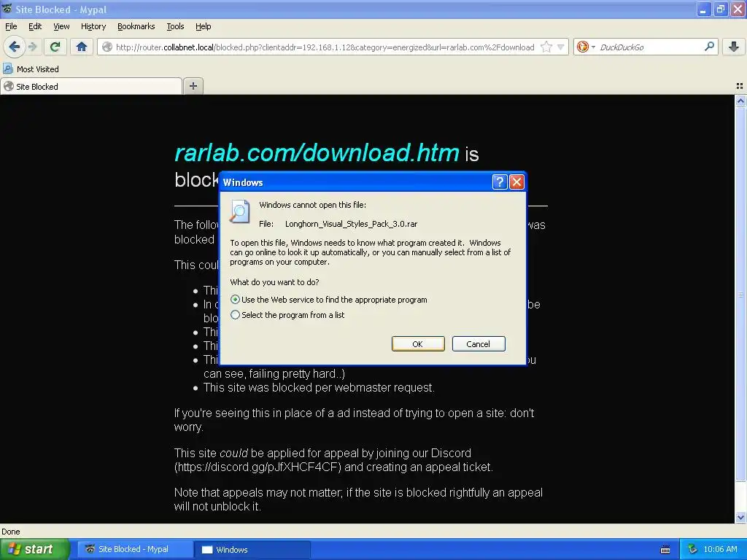Open the Edit menu
The height and width of the screenshot is (560, 747).
(35, 27)
